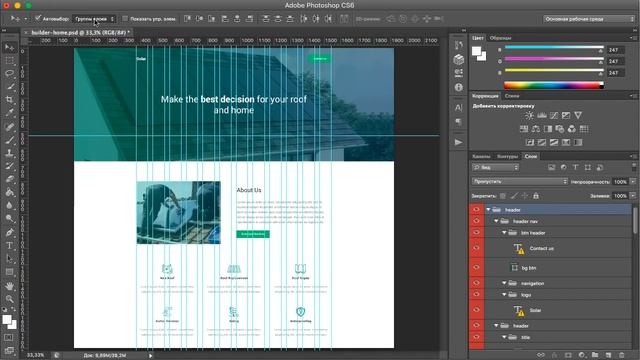Enable Показать упр. элем. checkbox

tap(125, 18)
